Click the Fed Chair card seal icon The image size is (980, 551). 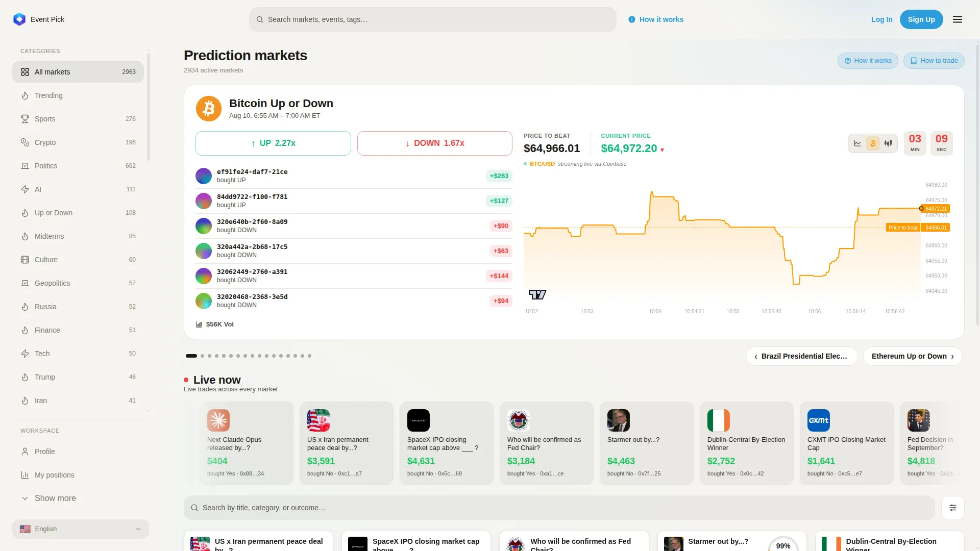point(519,420)
